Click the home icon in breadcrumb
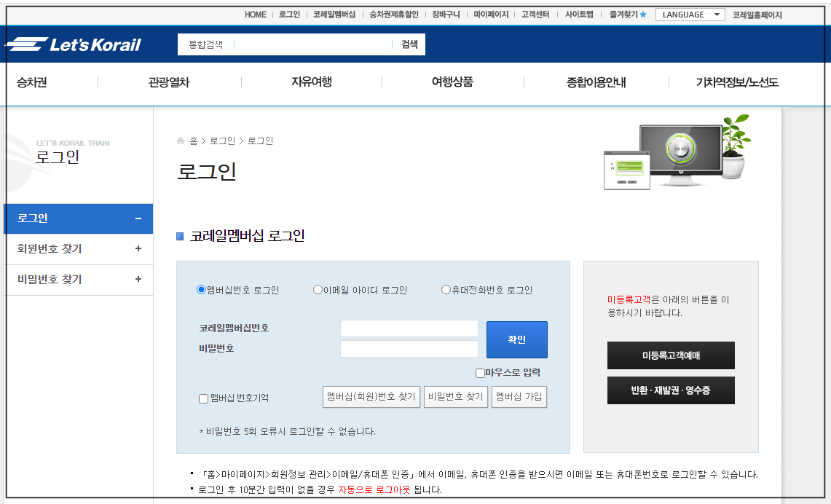Viewport: 831px width, 504px height. tap(181, 141)
